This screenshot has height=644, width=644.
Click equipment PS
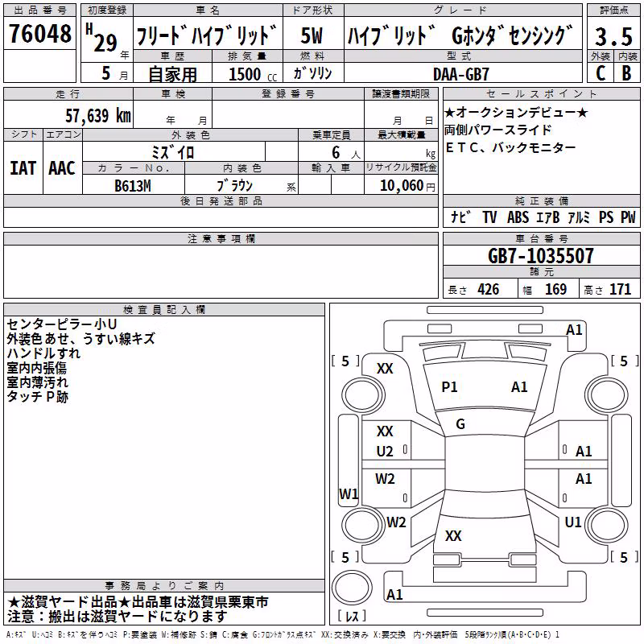click(x=606, y=217)
